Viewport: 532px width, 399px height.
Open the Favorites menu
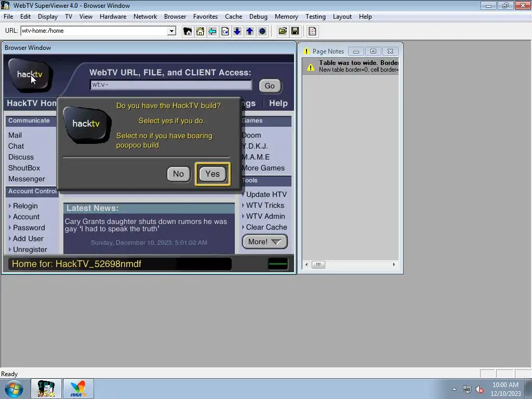pyautogui.click(x=205, y=16)
